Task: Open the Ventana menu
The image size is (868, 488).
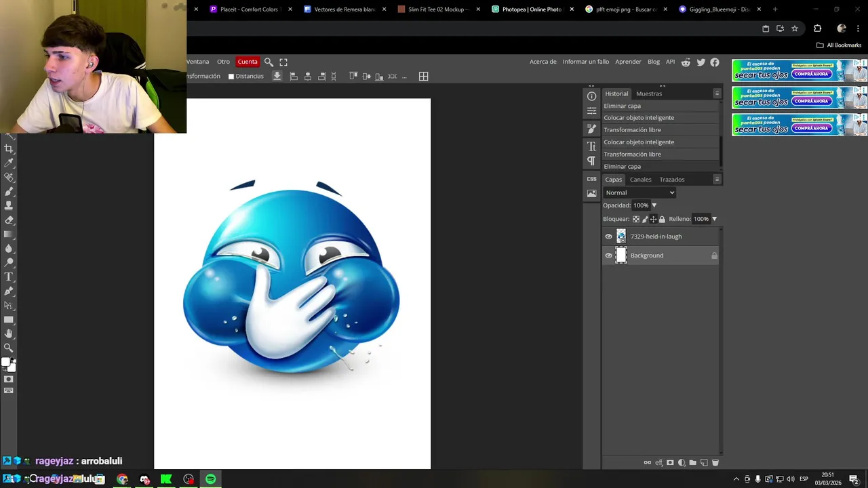Action: coord(197,62)
